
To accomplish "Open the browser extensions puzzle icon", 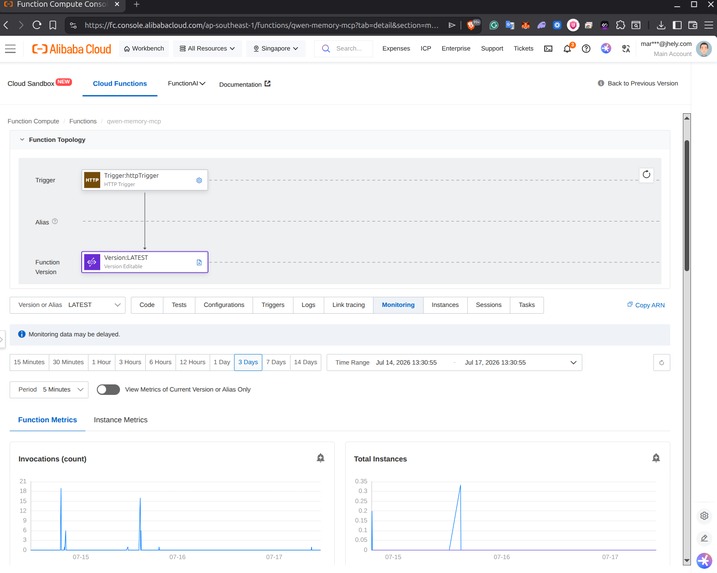I will (620, 25).
